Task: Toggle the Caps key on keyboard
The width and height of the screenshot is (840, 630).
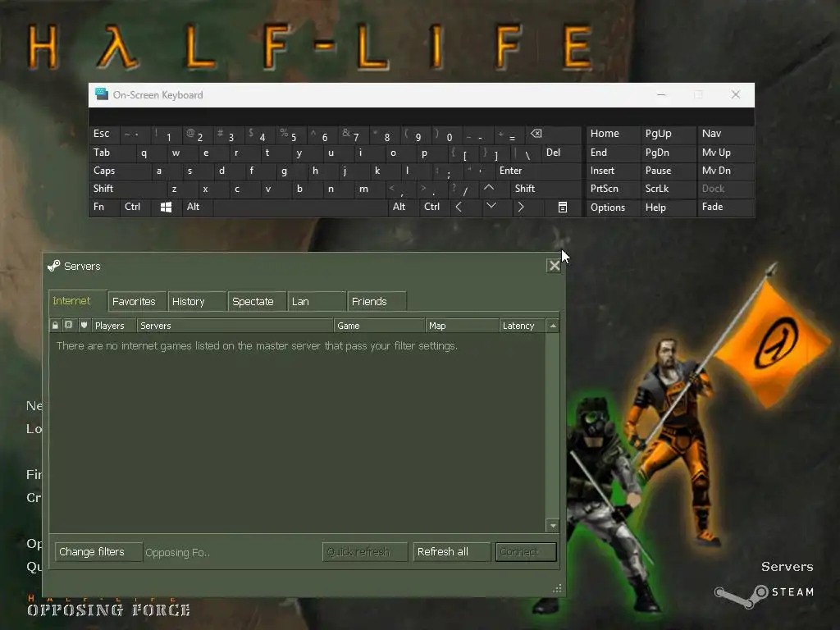Action: [x=120, y=171]
